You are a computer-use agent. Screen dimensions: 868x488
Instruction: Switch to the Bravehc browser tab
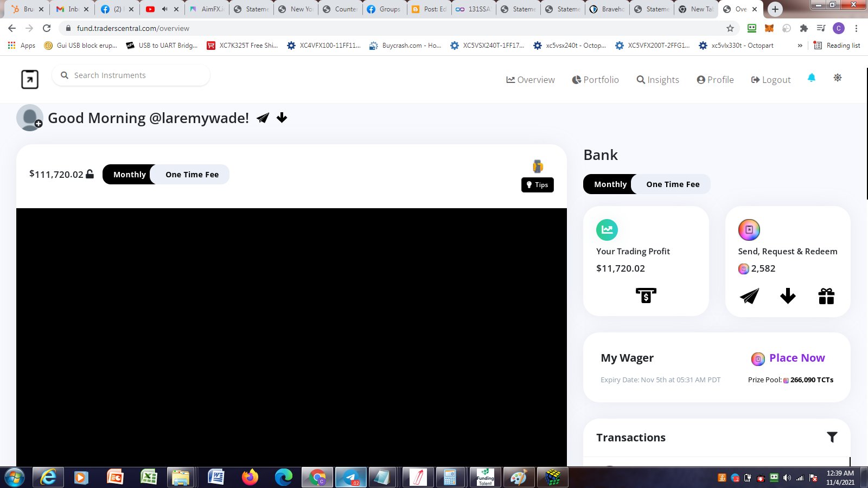(608, 9)
